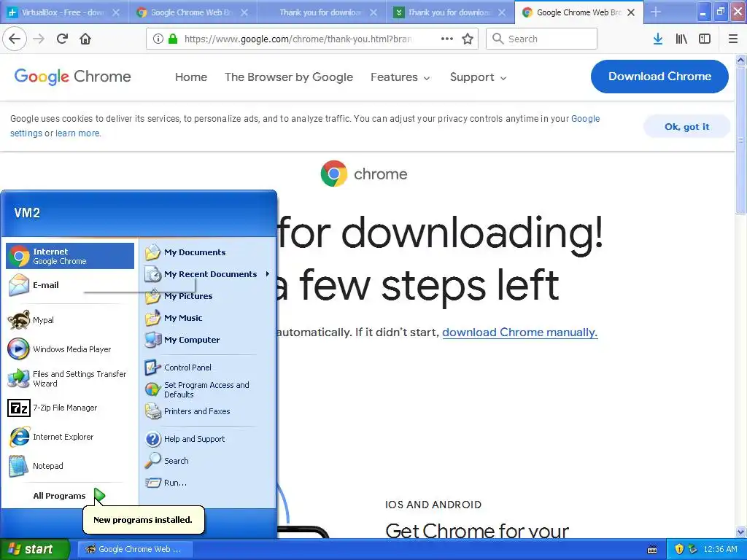The height and width of the screenshot is (560, 747).
Task: Open My Documents folder
Action: pyautogui.click(x=208, y=252)
